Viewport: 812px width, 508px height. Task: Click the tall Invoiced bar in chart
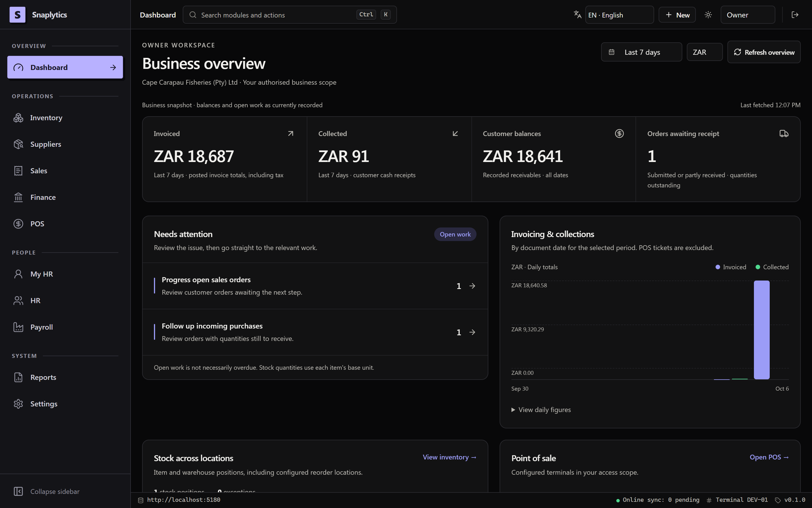(x=762, y=330)
